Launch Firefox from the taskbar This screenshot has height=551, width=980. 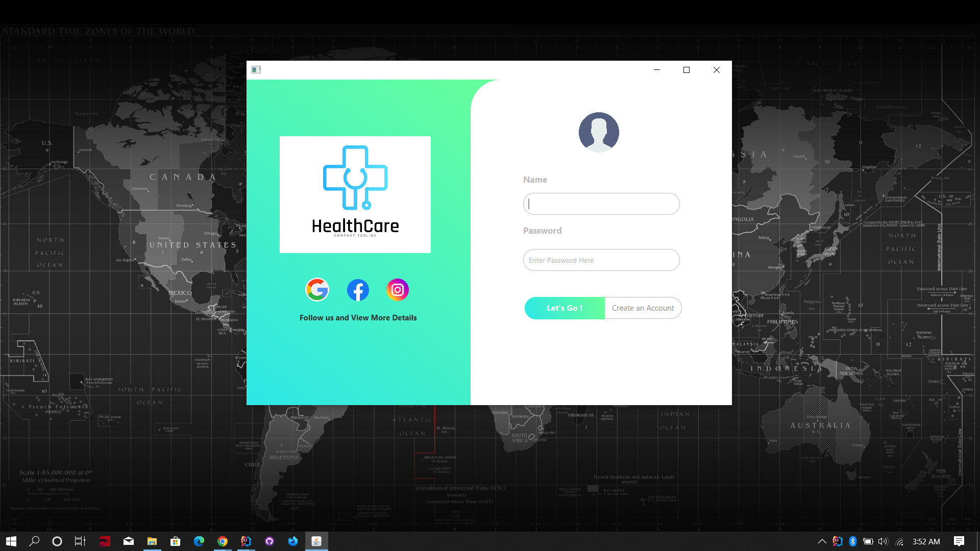pyautogui.click(x=292, y=541)
